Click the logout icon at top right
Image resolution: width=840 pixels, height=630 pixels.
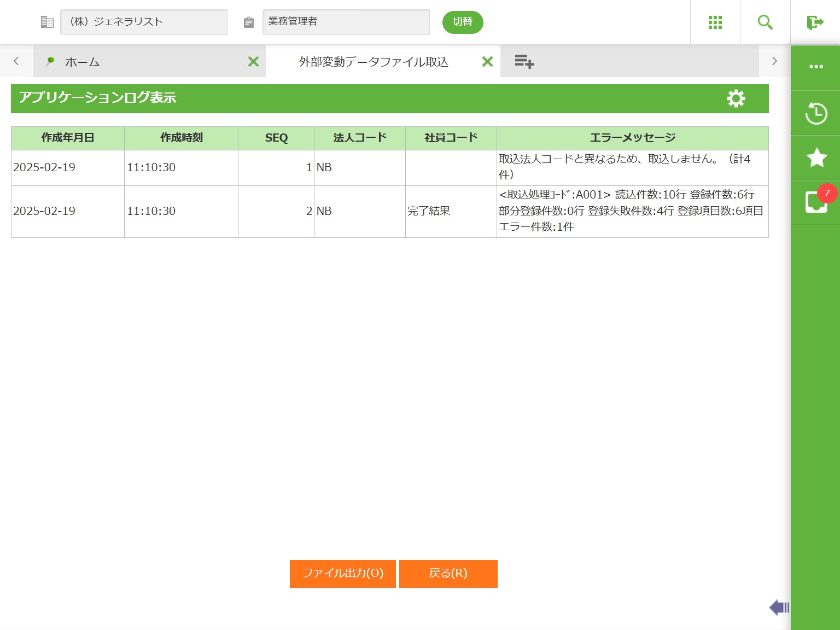tap(815, 22)
